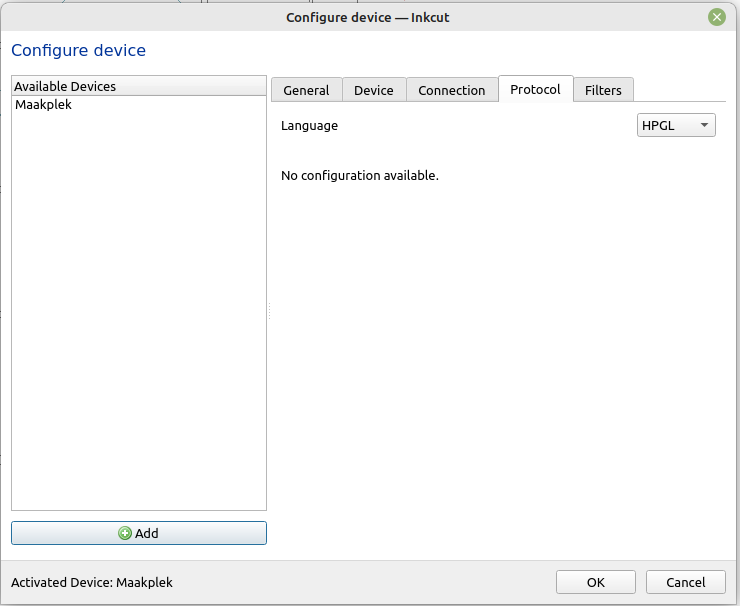740x606 pixels.
Task: Switch to the General tab
Action: click(306, 90)
